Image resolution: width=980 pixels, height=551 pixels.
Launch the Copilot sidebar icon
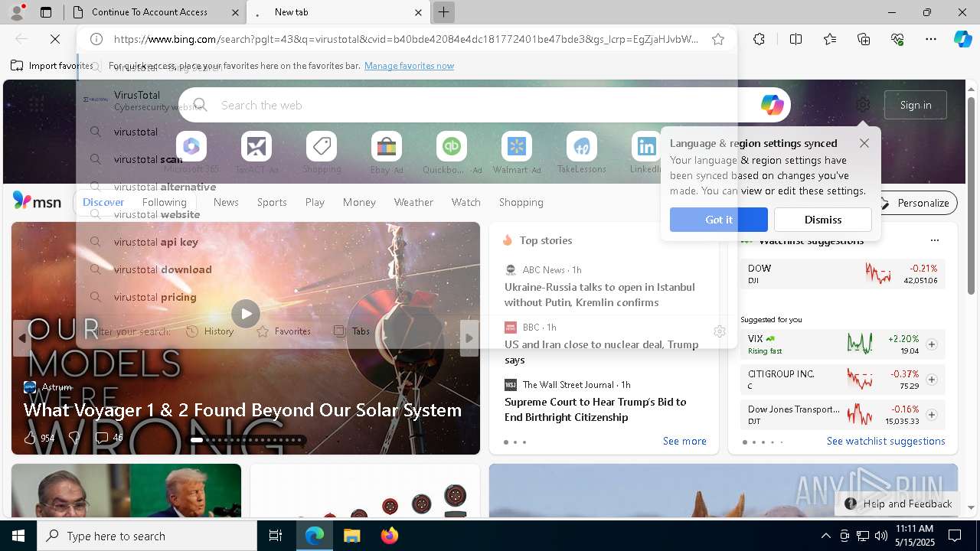(962, 39)
